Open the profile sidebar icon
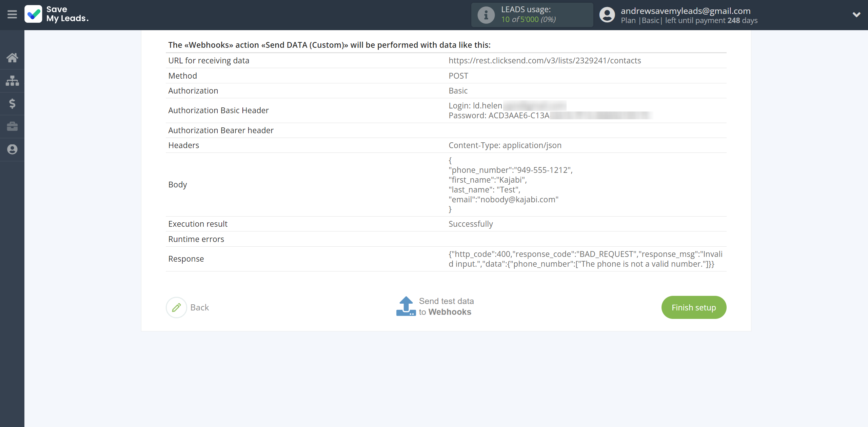Image resolution: width=868 pixels, height=427 pixels. 12,149
